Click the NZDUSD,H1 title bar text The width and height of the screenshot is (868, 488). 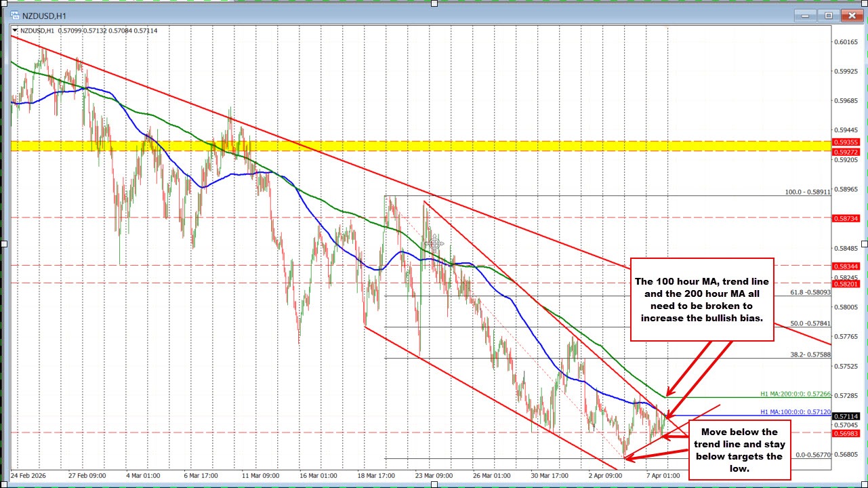[45, 14]
